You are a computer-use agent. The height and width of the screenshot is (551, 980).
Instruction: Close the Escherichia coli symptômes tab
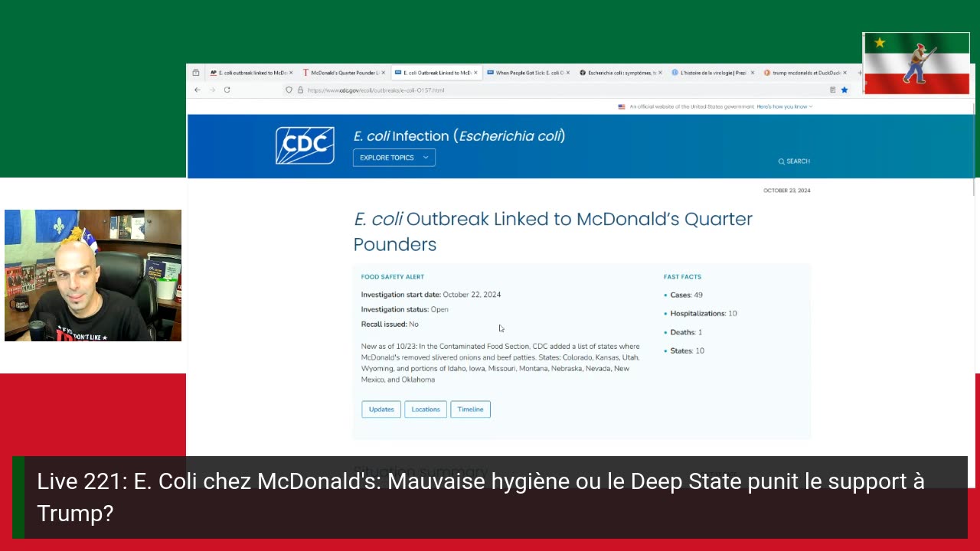[660, 73]
